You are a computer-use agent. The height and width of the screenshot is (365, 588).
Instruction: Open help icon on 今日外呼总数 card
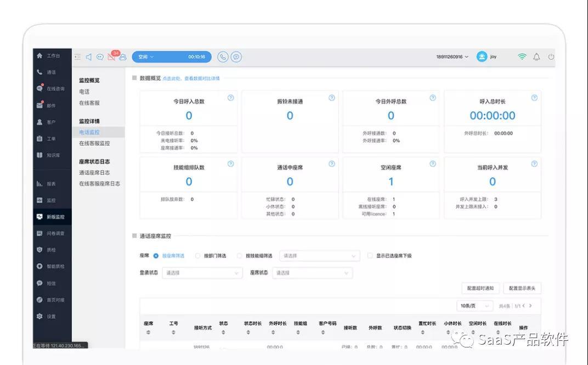(x=433, y=98)
